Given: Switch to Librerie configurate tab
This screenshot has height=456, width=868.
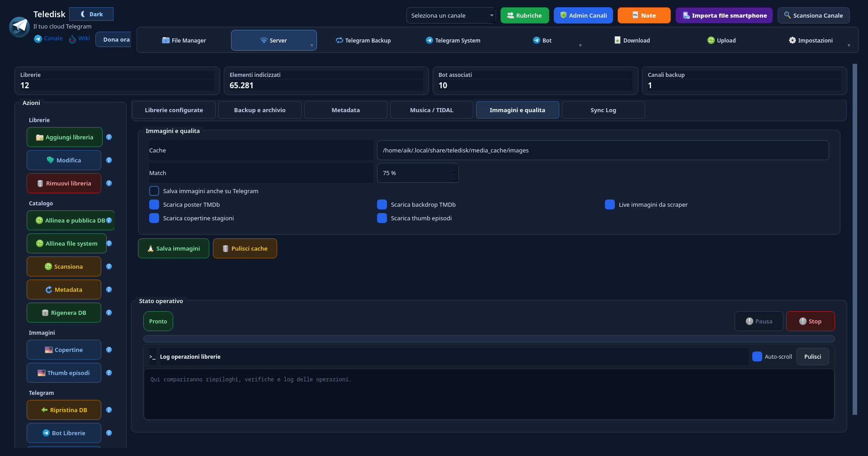Looking at the screenshot, I should [x=174, y=110].
